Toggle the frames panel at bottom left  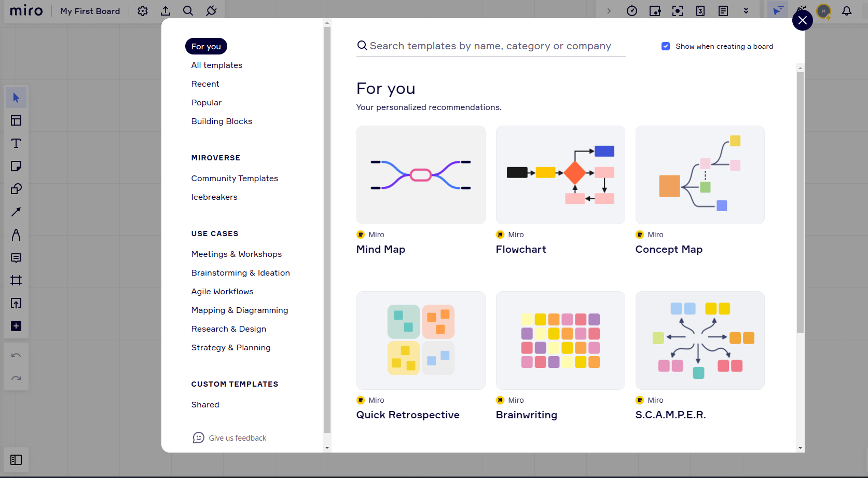tap(16, 460)
